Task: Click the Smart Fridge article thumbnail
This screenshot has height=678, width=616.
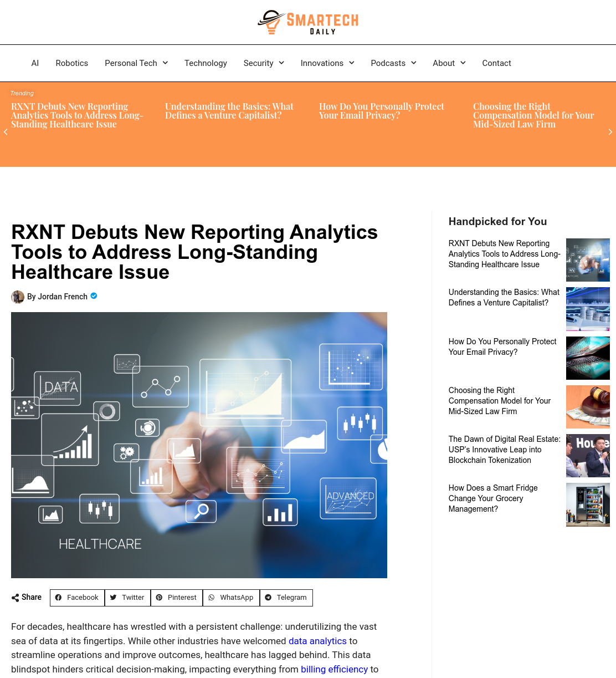Action: (x=588, y=504)
